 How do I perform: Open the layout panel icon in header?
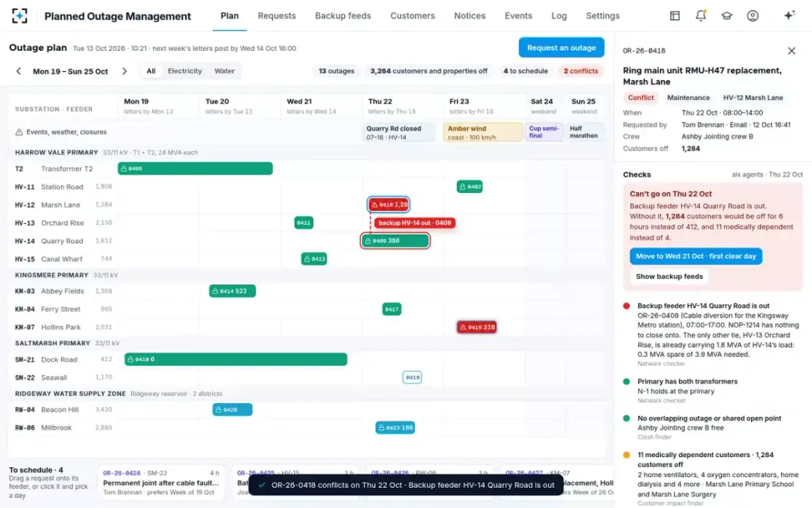pos(675,16)
